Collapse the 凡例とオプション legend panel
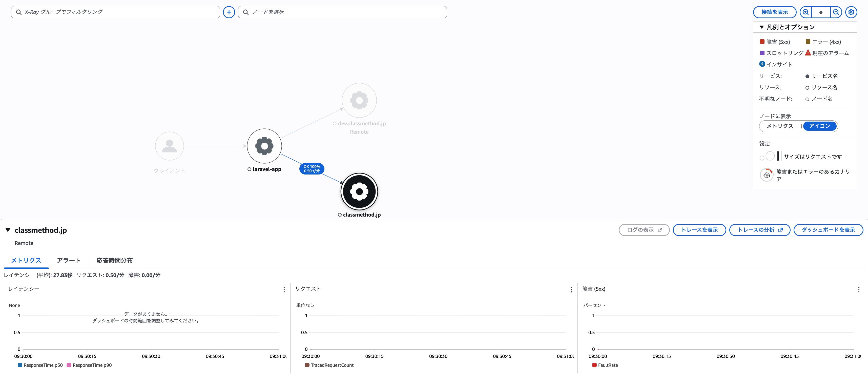868x385 pixels. [761, 27]
